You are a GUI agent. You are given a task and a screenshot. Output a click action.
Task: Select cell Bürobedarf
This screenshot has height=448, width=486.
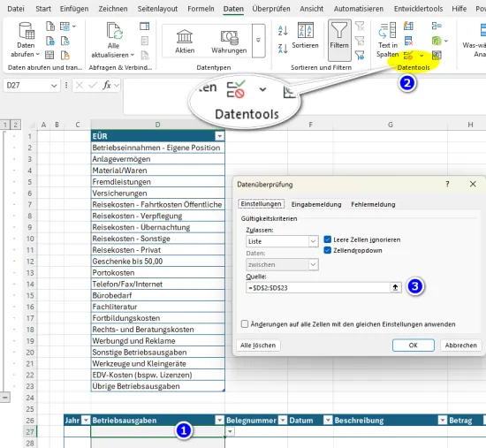[x=158, y=295]
